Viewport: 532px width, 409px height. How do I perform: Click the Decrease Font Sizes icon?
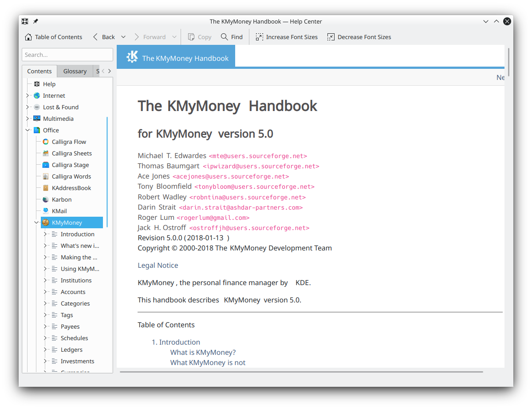[x=331, y=37]
